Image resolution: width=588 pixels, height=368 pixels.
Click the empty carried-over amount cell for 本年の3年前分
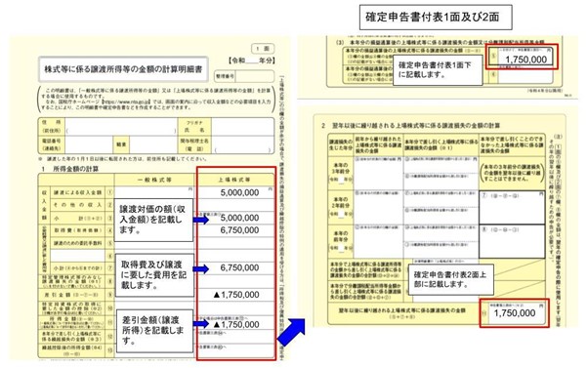[x=378, y=173]
